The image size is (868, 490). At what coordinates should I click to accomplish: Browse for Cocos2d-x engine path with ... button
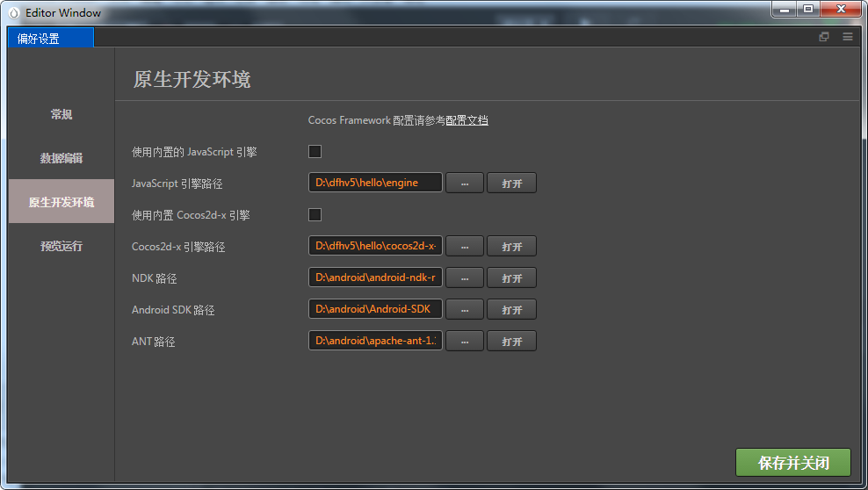pos(465,246)
